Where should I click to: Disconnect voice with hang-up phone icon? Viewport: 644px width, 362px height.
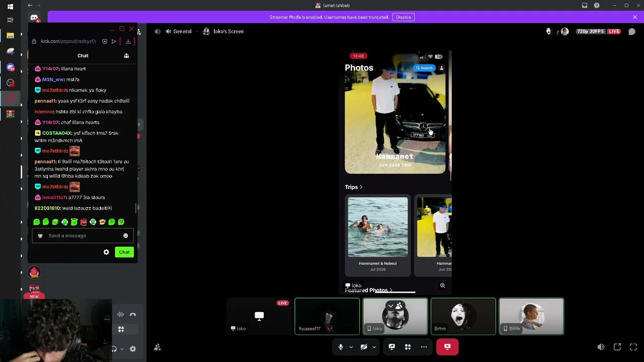(x=133, y=315)
